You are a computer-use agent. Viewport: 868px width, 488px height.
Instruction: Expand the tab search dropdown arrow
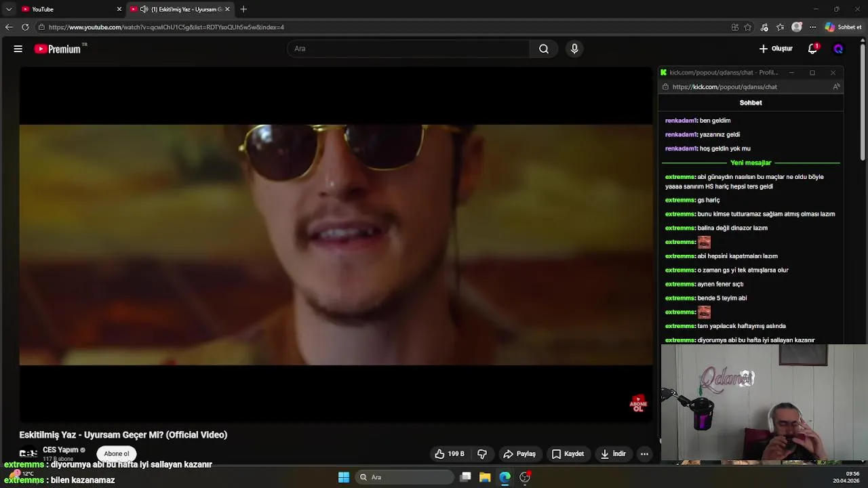[x=8, y=9]
